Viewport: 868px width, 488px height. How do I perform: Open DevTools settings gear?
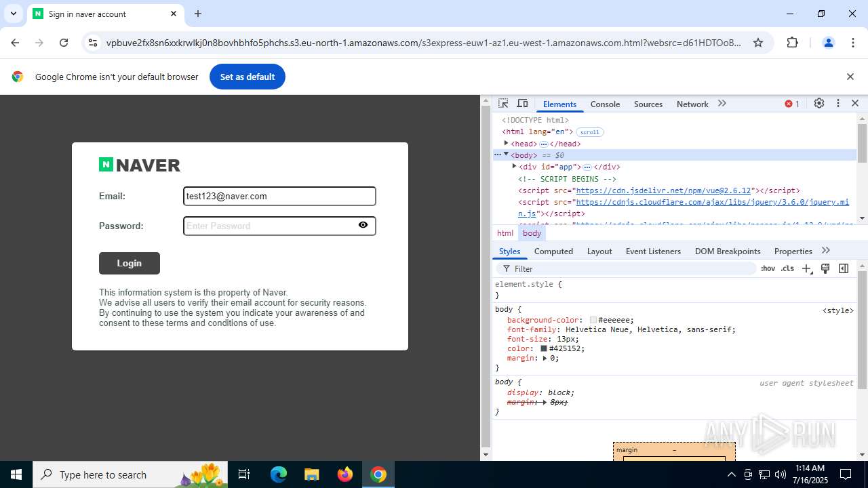(819, 104)
